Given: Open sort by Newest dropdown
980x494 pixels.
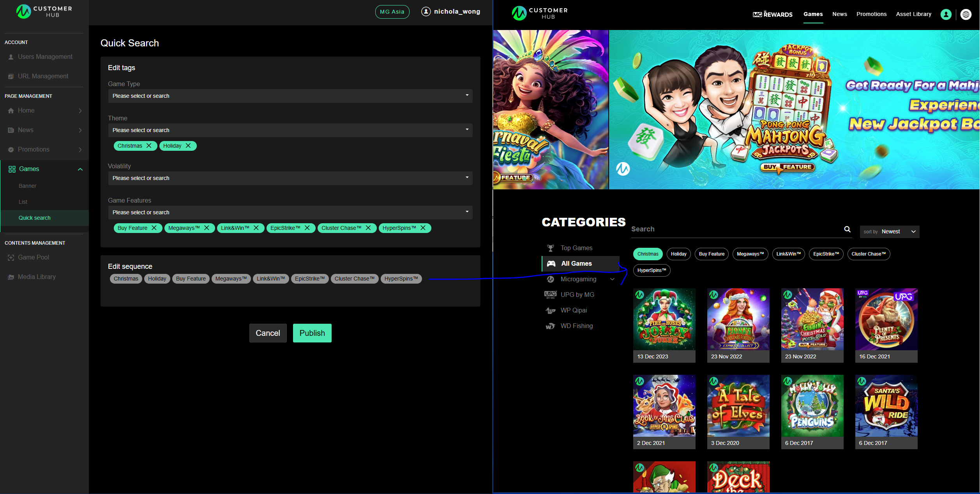Looking at the screenshot, I should pyautogui.click(x=890, y=232).
